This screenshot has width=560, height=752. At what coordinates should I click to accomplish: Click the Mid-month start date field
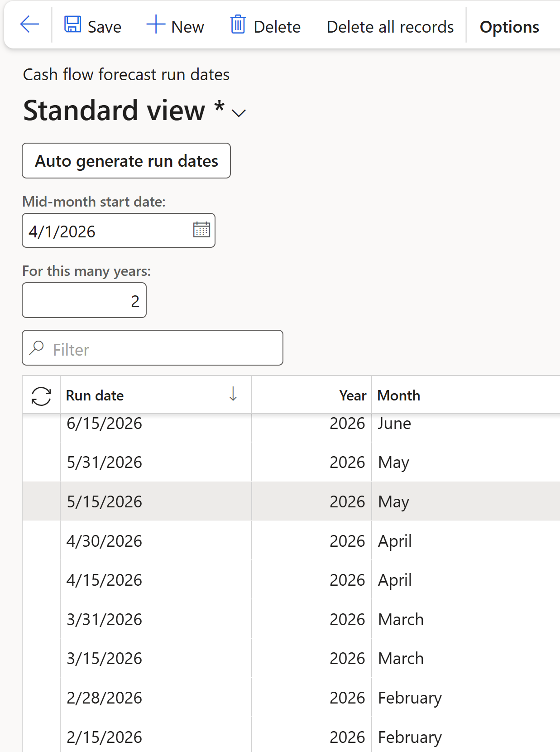coord(106,231)
